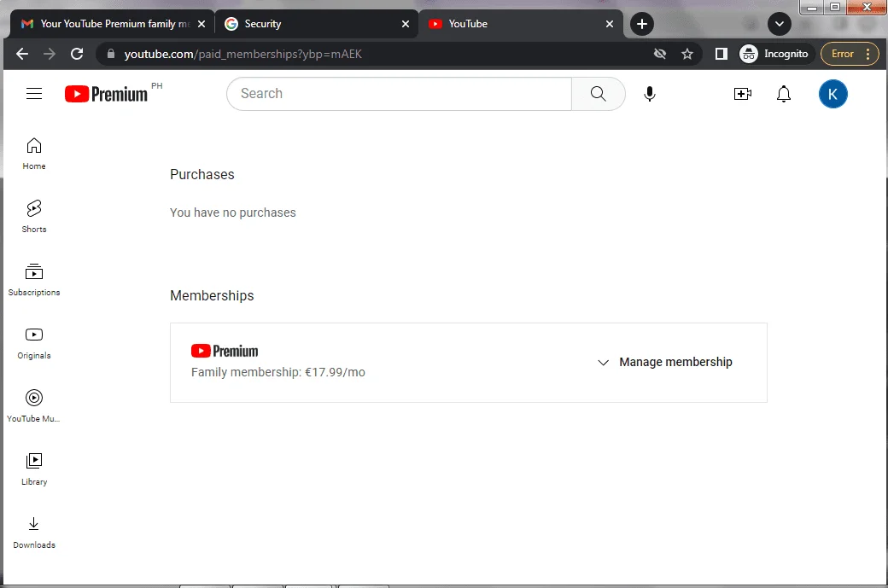Click the third-party cookies blocked eye icon
The height and width of the screenshot is (588, 888).
[x=660, y=54]
